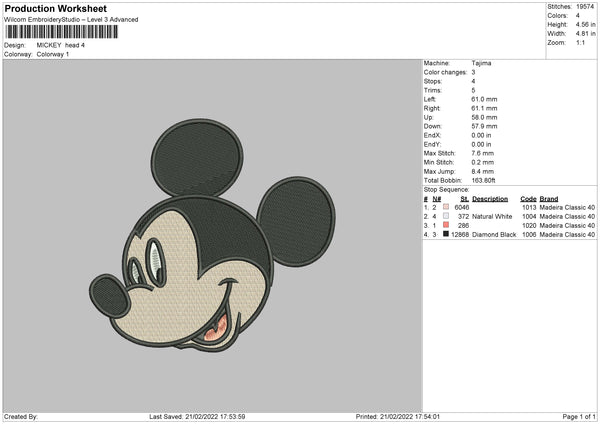Click thread code '1004'
The width and height of the screenshot is (600, 424).
coord(529,217)
